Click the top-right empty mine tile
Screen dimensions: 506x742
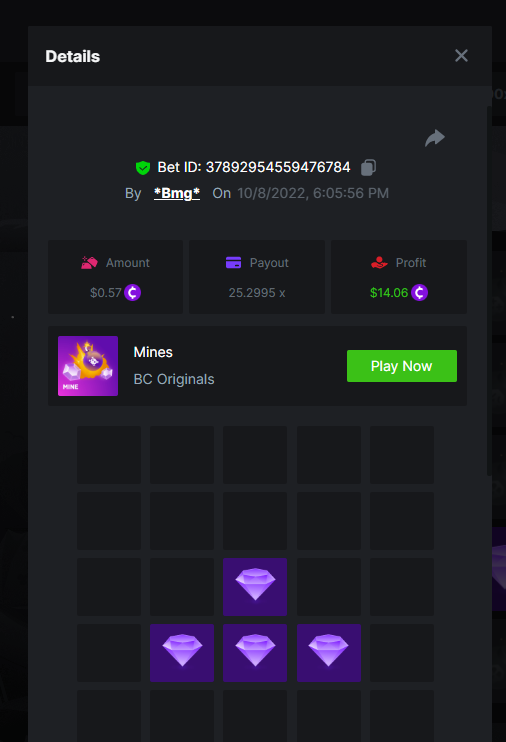click(x=402, y=455)
